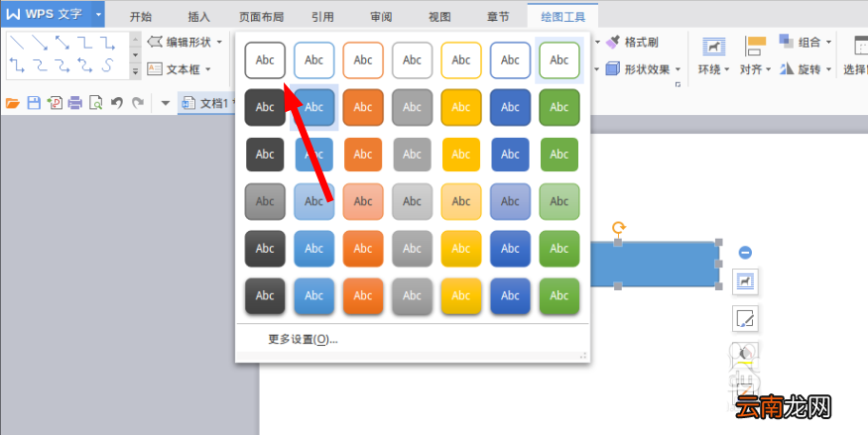Image resolution: width=868 pixels, height=435 pixels.
Task: Open the arrow next to WPS 文字
Action: click(98, 14)
